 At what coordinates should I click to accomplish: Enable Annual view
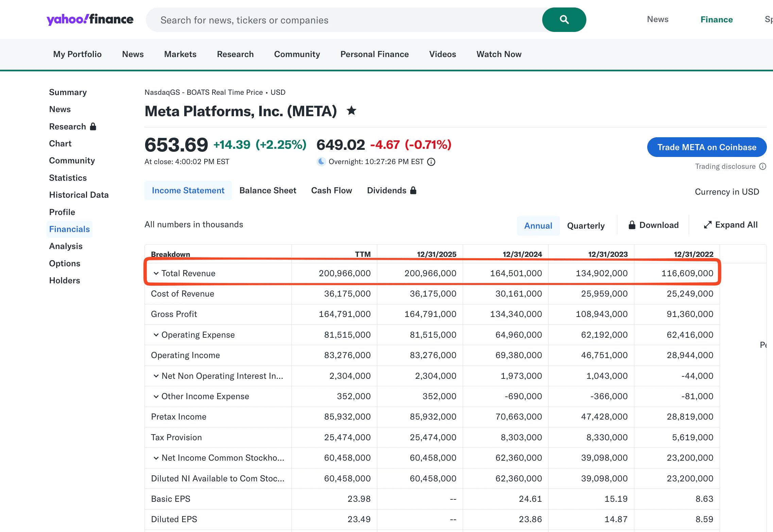coord(538,225)
